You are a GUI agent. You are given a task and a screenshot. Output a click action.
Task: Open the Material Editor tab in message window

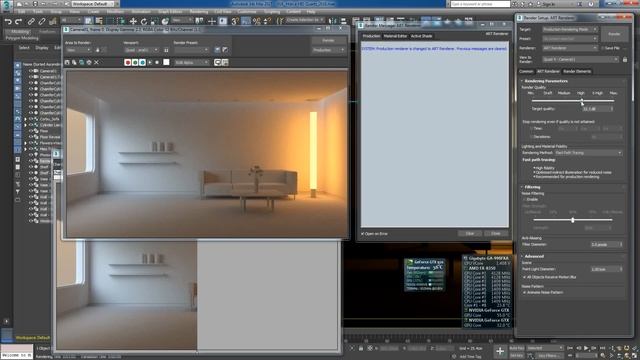coord(395,36)
